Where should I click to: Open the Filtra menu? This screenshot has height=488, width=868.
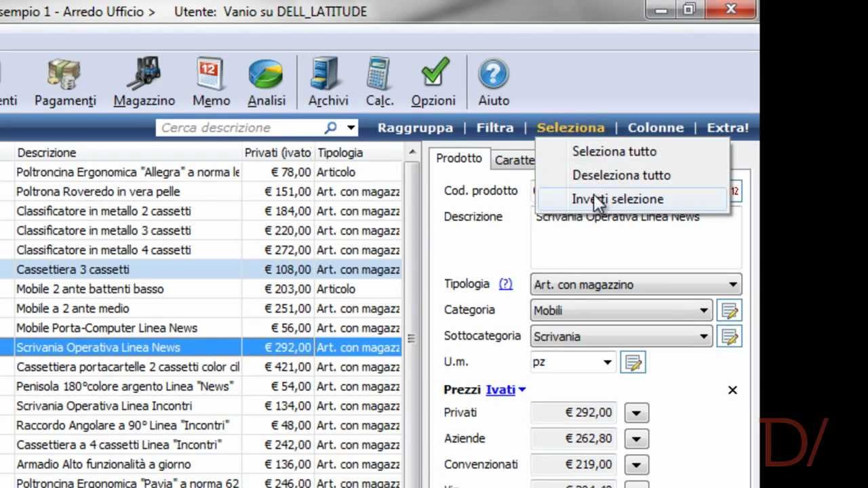click(495, 127)
